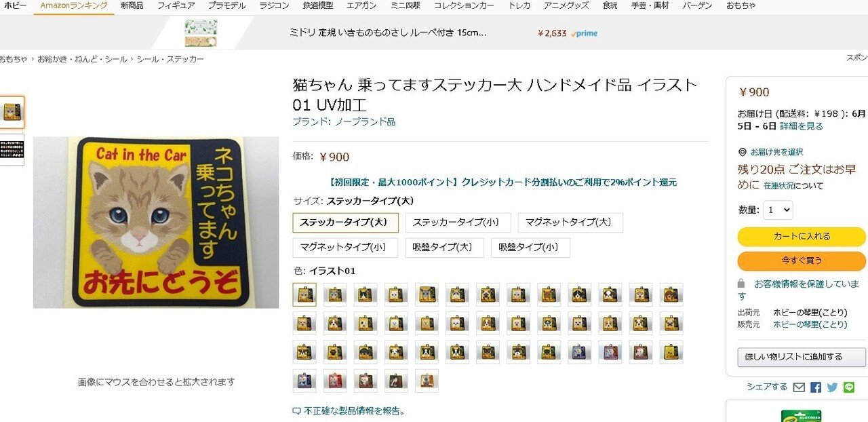Buy now with 今すぐ買う button
The image size is (868, 422).
(802, 261)
